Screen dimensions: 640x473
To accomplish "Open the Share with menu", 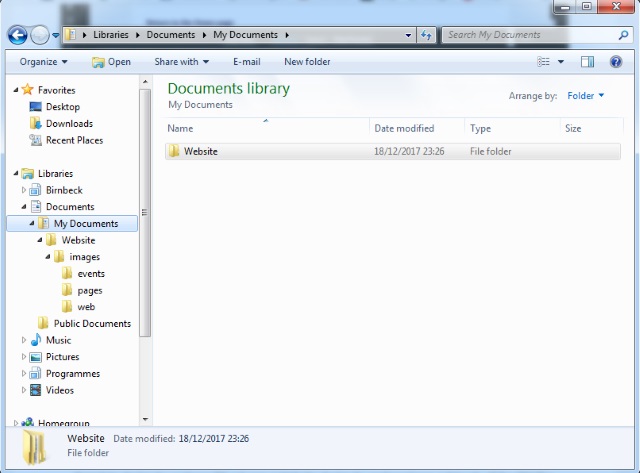I will coord(181,62).
